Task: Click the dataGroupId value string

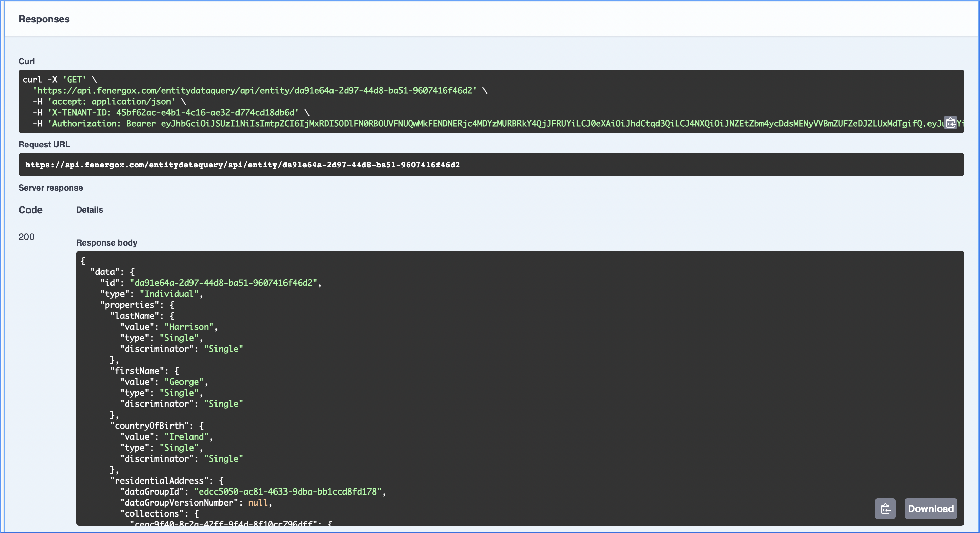Action: tap(287, 491)
